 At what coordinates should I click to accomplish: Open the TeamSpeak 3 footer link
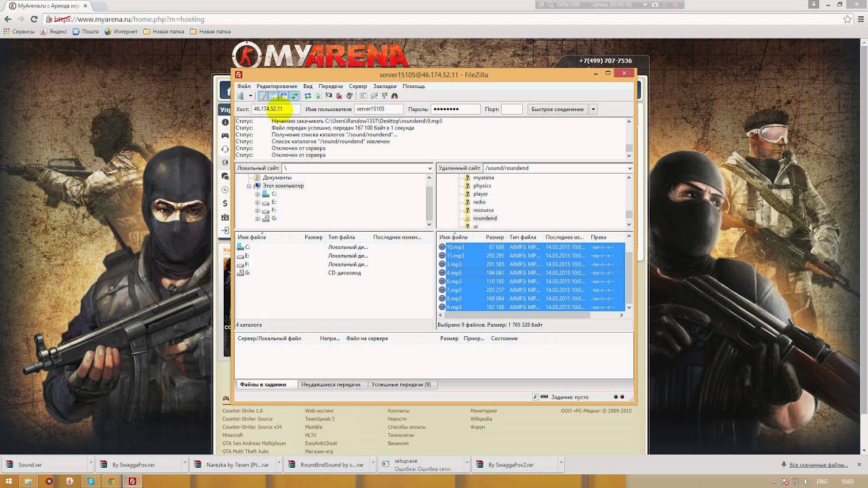(x=319, y=419)
